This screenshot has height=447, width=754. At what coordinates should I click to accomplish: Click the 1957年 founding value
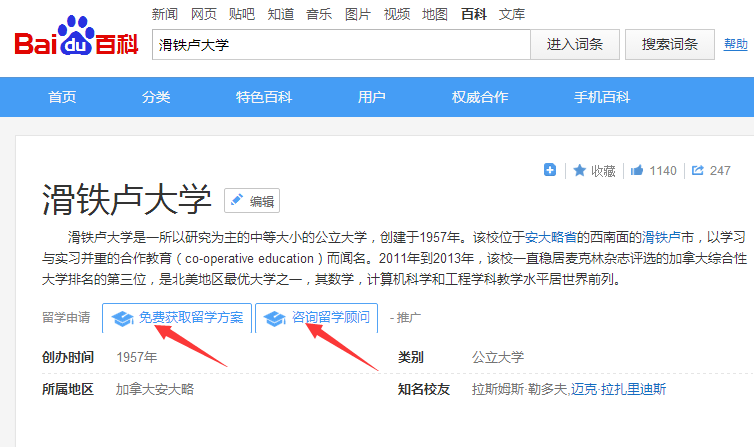tap(137, 357)
